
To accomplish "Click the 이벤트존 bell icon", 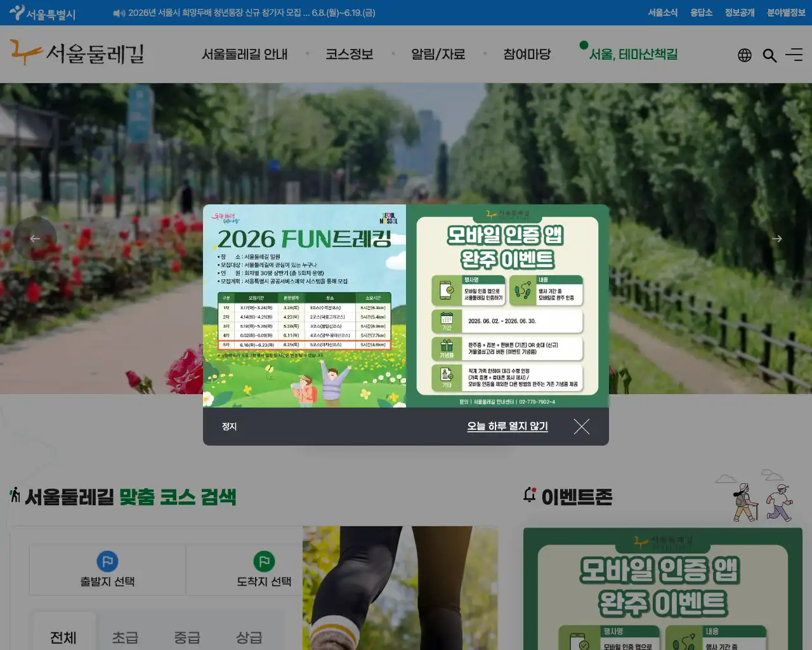I will pyautogui.click(x=530, y=494).
